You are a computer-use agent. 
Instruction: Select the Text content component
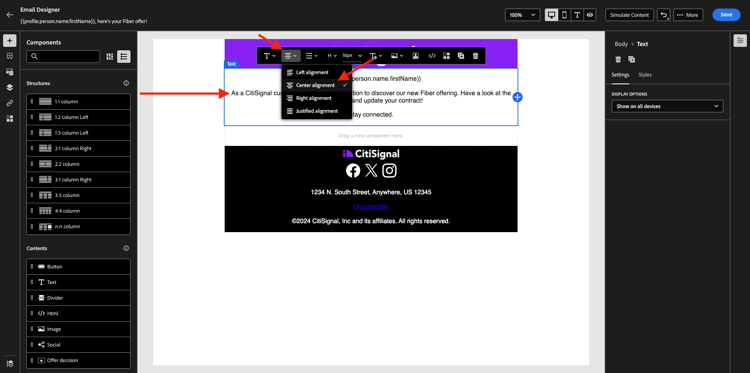click(78, 282)
